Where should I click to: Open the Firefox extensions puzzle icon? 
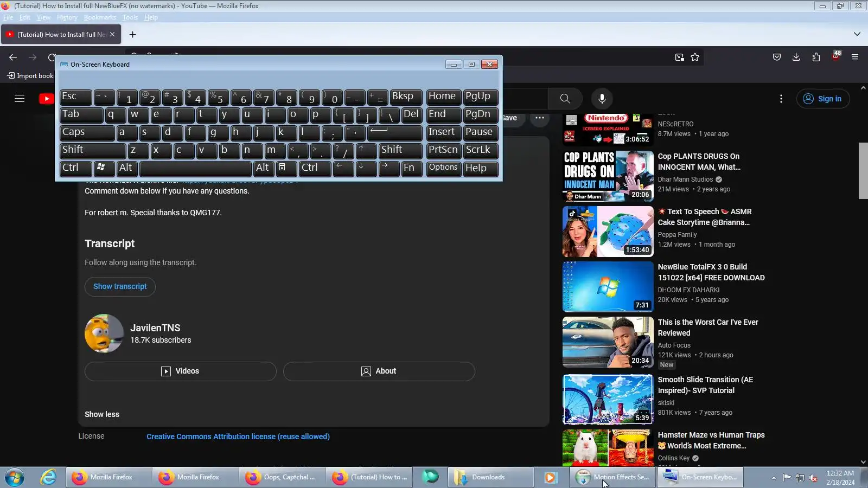tap(816, 57)
